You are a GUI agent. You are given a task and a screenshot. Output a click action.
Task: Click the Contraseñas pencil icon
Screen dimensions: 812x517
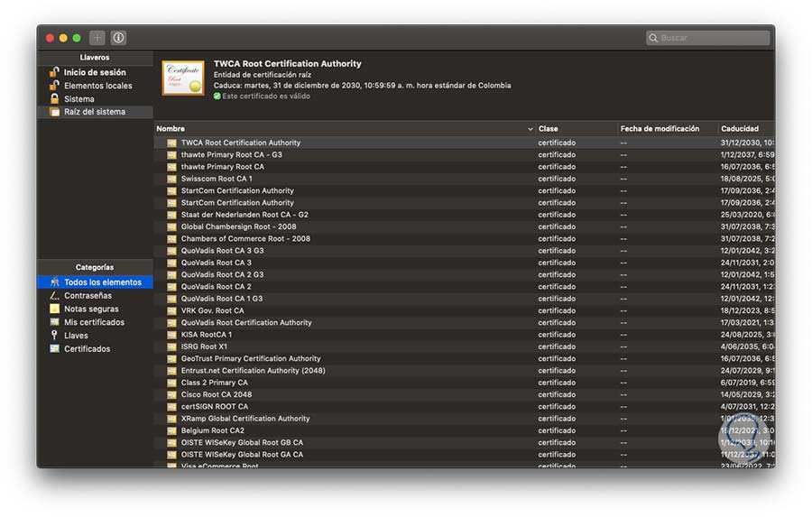(54, 295)
